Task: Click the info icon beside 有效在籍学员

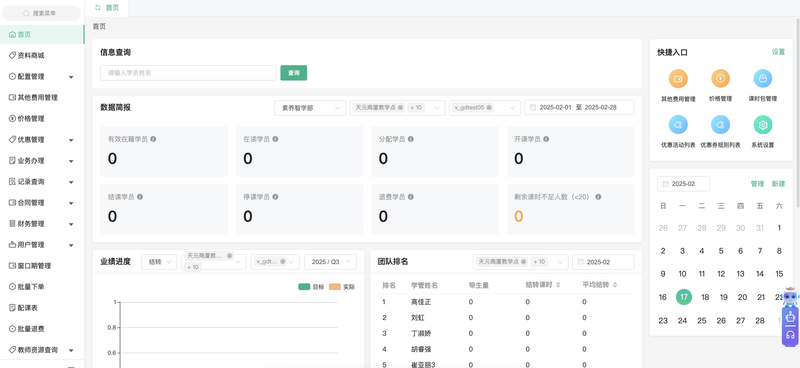Action: coord(153,139)
